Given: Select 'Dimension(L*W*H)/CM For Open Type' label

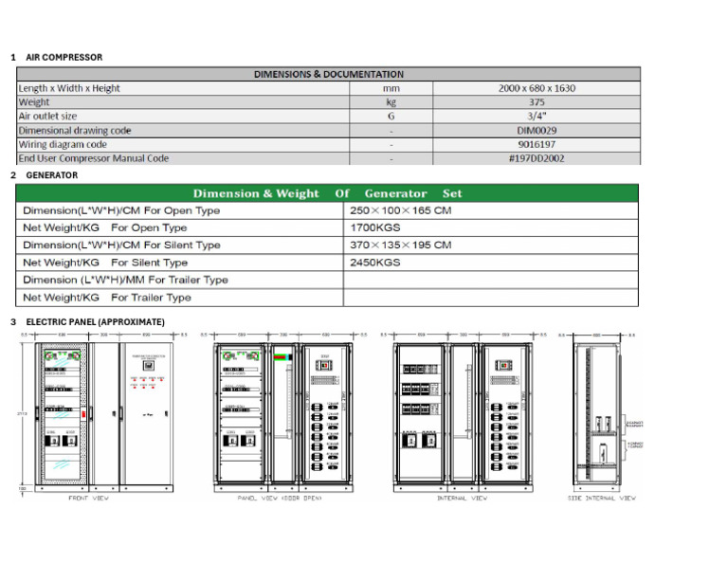Looking at the screenshot, I should click(121, 210).
